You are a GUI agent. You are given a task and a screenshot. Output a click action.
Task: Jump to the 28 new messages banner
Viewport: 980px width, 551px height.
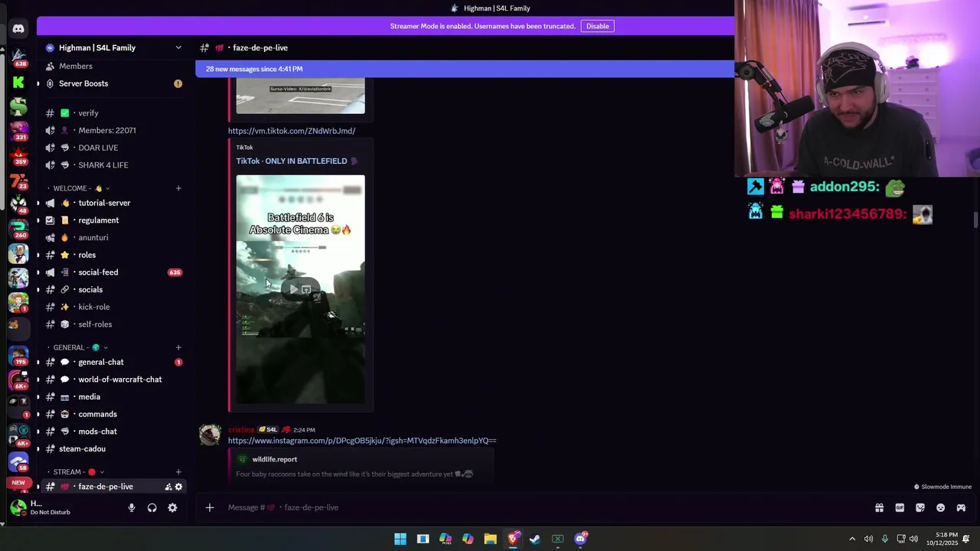pyautogui.click(x=465, y=69)
